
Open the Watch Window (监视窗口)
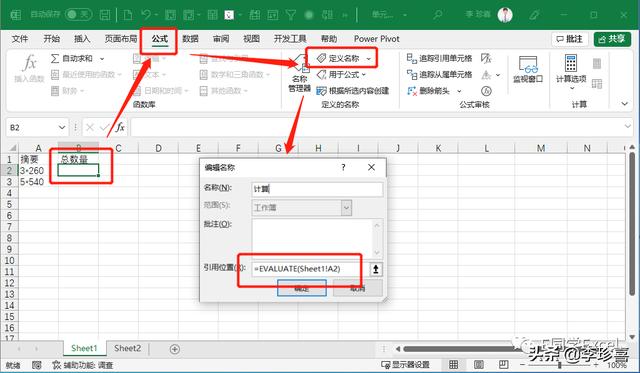[x=528, y=69]
